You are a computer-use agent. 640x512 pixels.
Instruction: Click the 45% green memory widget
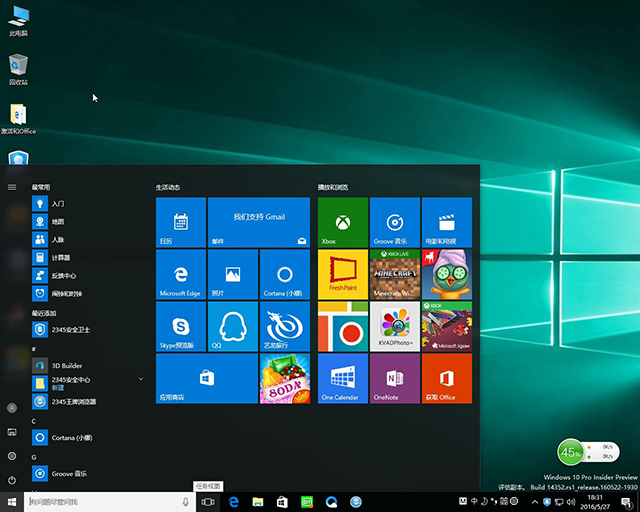coord(571,452)
